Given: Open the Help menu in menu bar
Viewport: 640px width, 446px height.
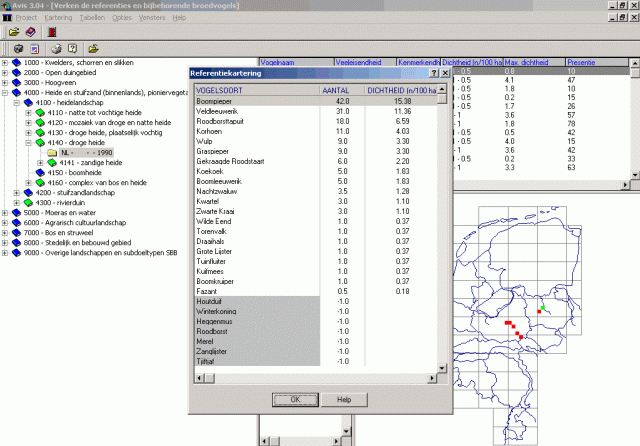Looking at the screenshot, I should tap(179, 18).
